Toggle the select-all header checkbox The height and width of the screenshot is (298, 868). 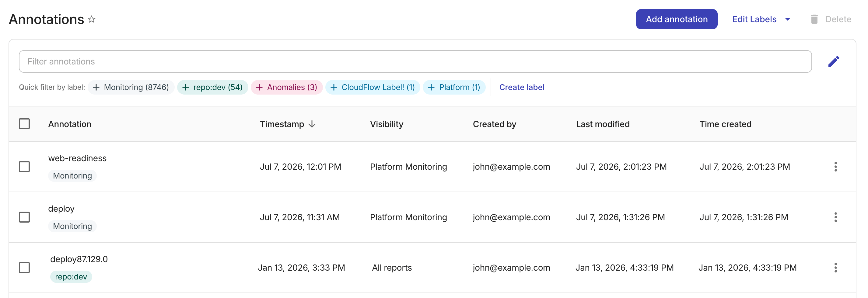click(x=24, y=124)
